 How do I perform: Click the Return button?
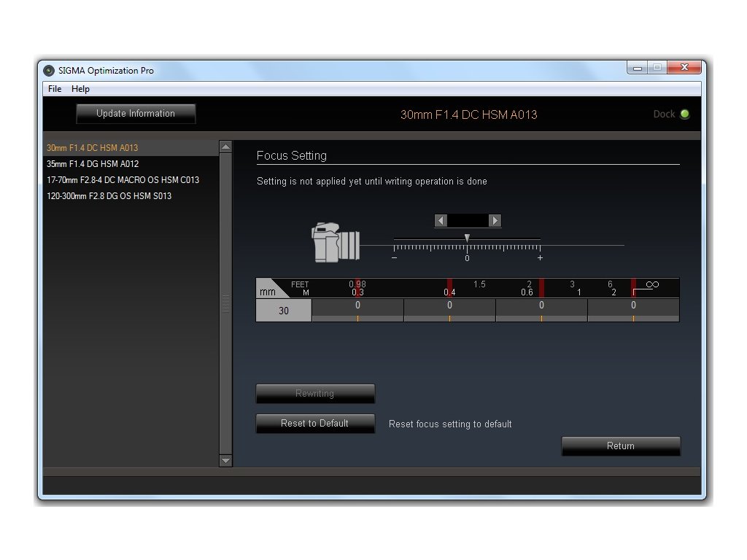point(621,446)
